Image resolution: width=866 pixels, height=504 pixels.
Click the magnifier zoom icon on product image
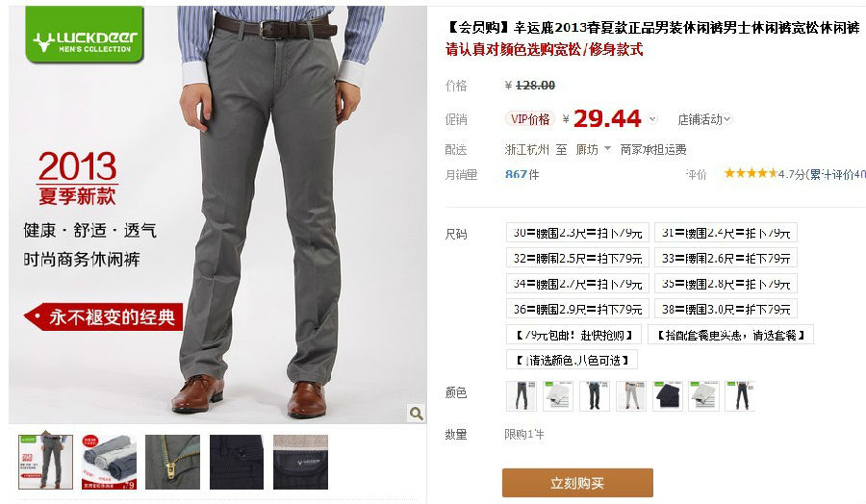[416, 413]
